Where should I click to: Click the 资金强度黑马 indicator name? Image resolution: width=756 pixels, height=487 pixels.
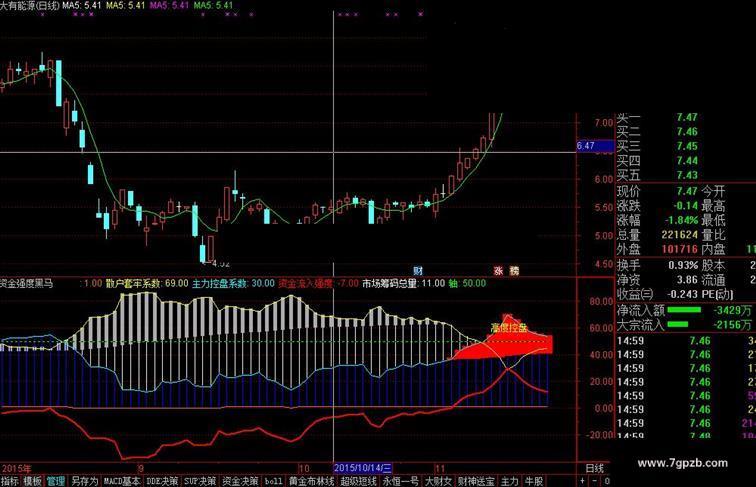pos(27,283)
